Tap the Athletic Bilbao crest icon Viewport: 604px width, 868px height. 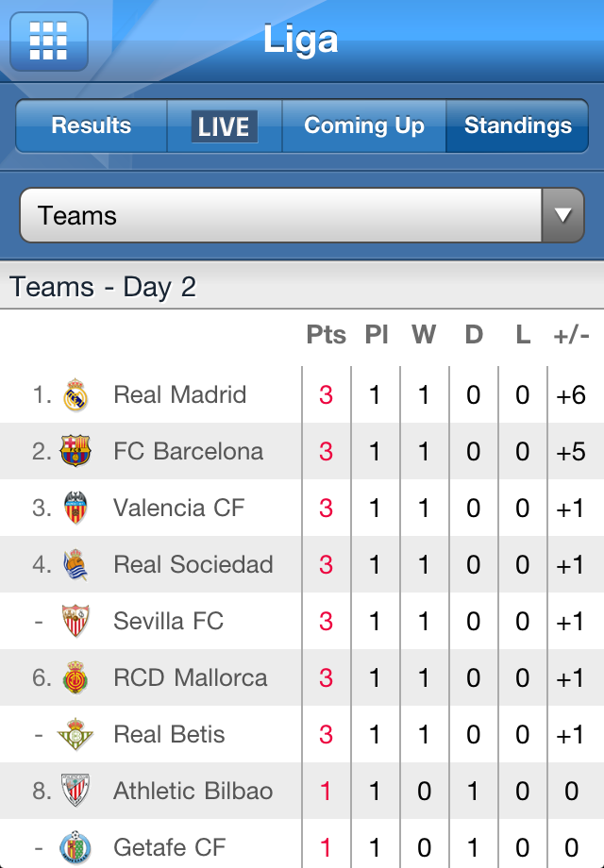coord(75,791)
